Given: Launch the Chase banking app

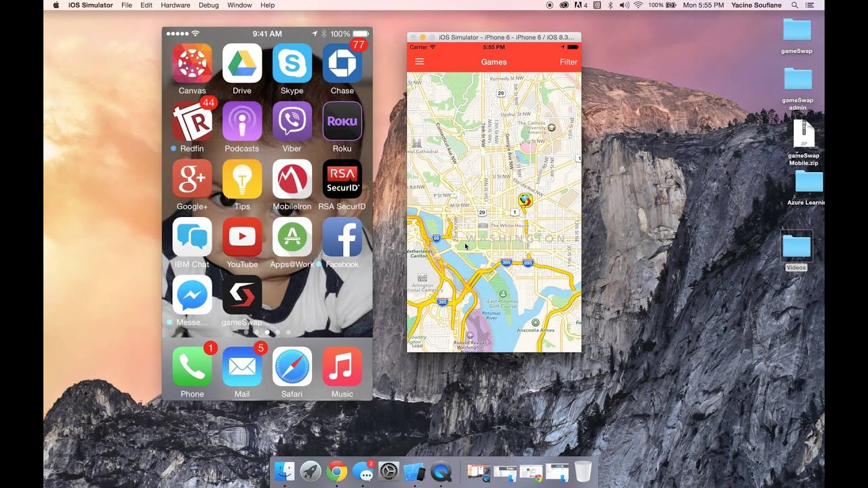Looking at the screenshot, I should tap(342, 63).
